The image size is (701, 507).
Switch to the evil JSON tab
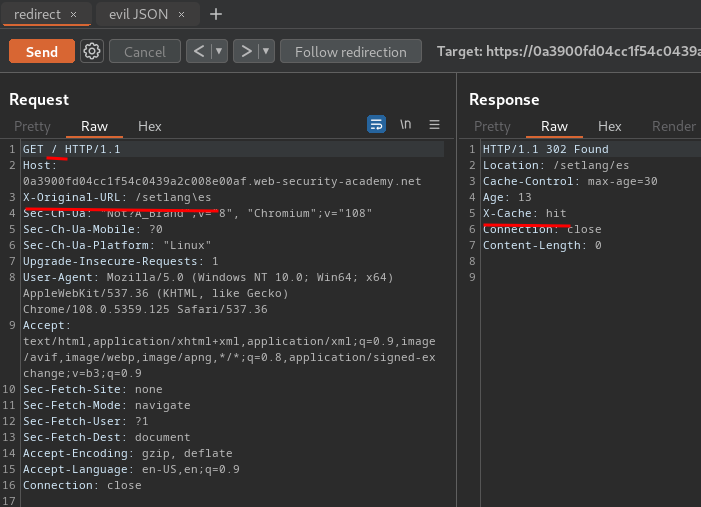point(139,14)
